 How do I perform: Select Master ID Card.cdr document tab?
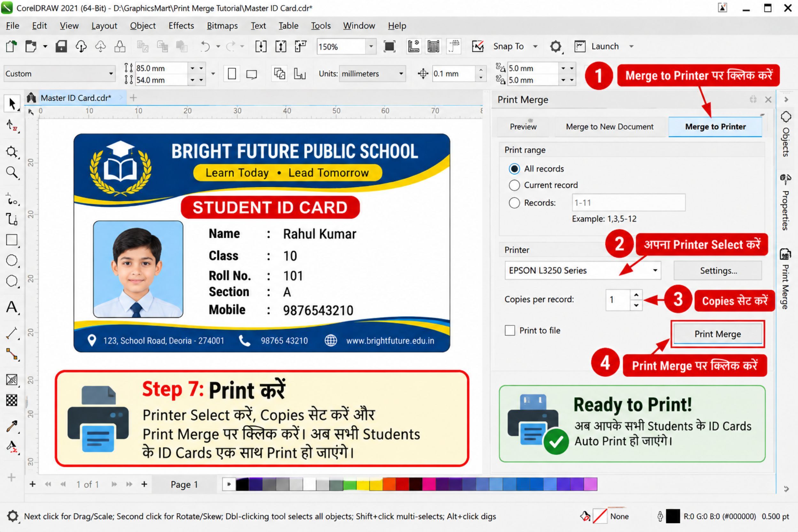click(76, 98)
